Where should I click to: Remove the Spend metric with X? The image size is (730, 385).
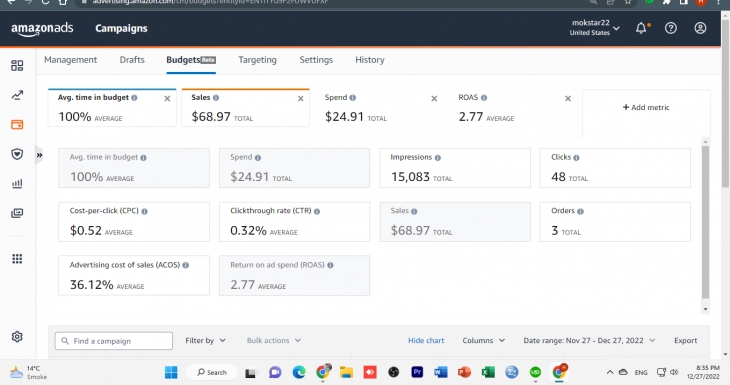click(x=434, y=99)
